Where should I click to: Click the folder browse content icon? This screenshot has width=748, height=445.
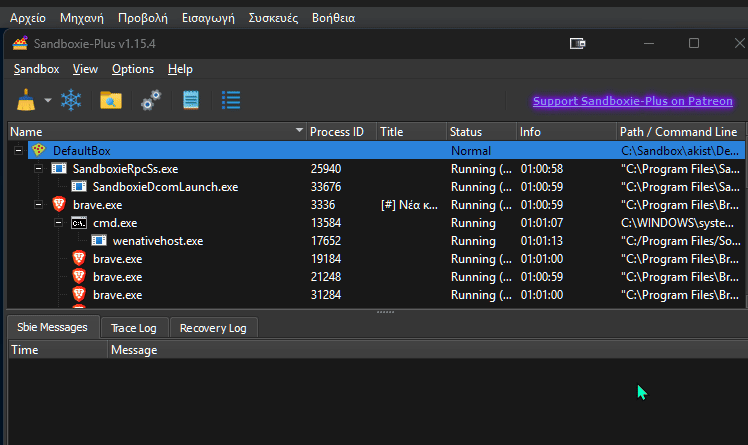pyautogui.click(x=111, y=100)
